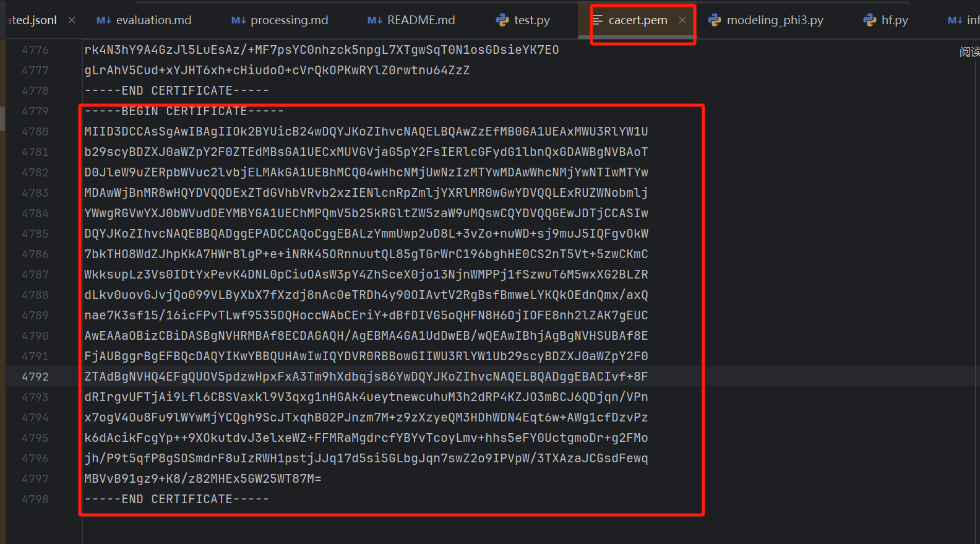Click the line starting with DQYJKoZIhvcNAQEBBQADggEPADCC
The width and height of the screenshot is (980, 544).
click(366, 233)
